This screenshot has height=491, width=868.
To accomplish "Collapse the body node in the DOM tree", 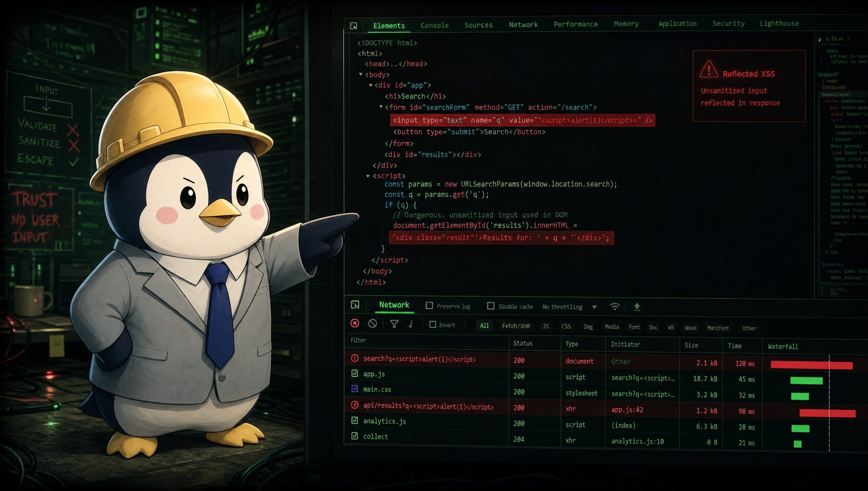I will [361, 74].
